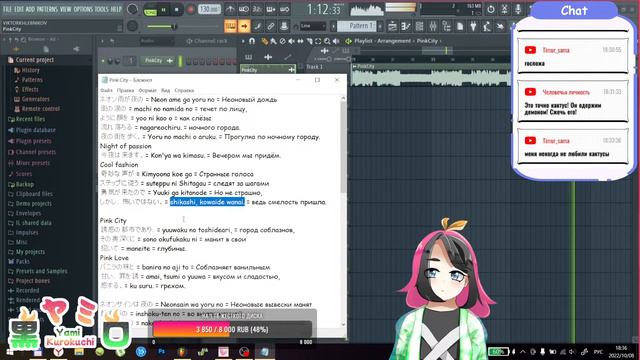This screenshot has height=360, width=640.
Task: Toggle wait for input before recording
Action: coord(244,9)
